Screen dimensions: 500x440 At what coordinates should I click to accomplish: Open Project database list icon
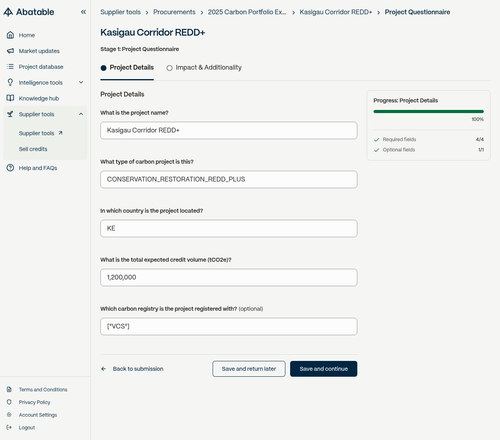(x=10, y=67)
